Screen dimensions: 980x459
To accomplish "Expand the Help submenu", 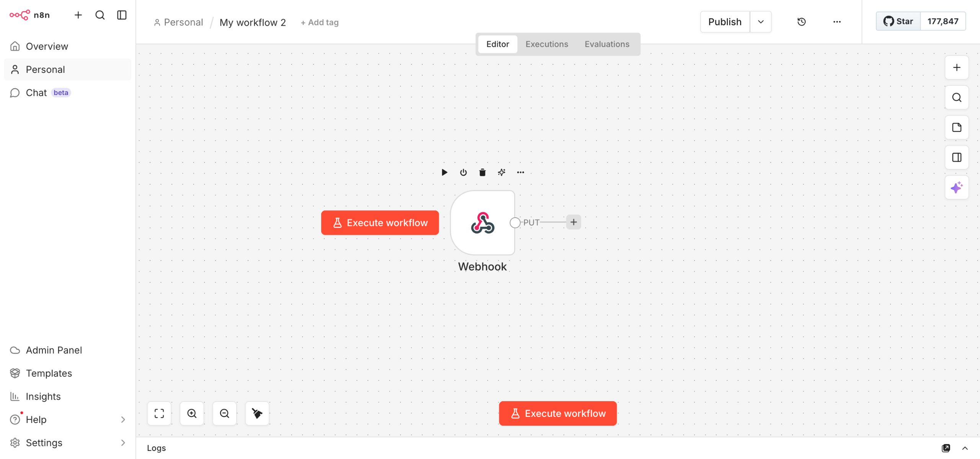I will click(x=123, y=420).
